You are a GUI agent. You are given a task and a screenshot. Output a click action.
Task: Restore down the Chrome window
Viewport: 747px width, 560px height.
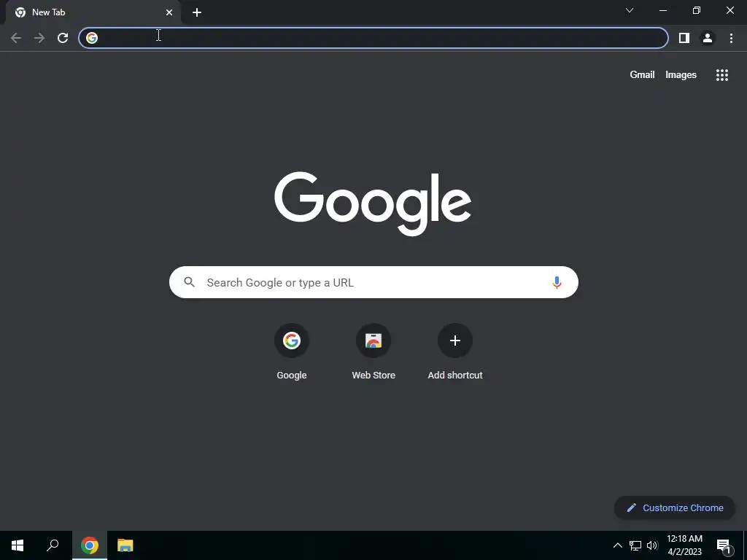click(x=697, y=10)
